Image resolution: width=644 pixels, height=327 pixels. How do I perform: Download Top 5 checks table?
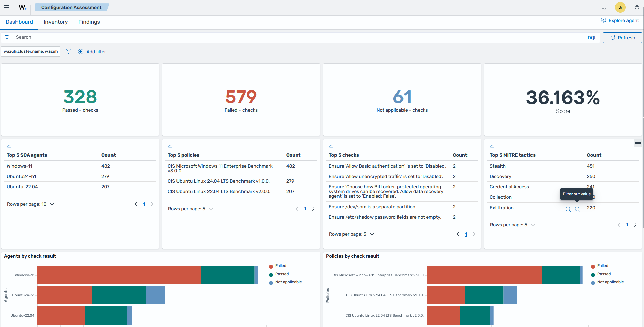click(331, 146)
